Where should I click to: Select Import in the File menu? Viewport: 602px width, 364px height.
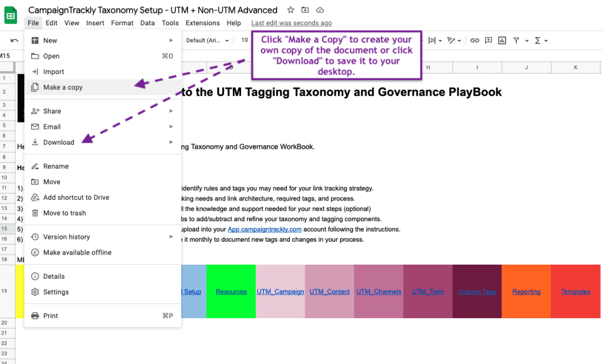click(x=102, y=72)
